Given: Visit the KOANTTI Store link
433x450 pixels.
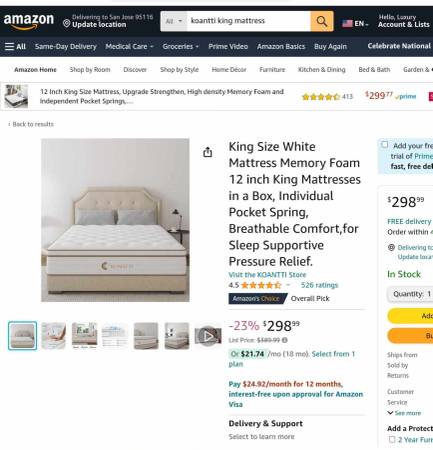Looking at the screenshot, I should click(267, 275).
